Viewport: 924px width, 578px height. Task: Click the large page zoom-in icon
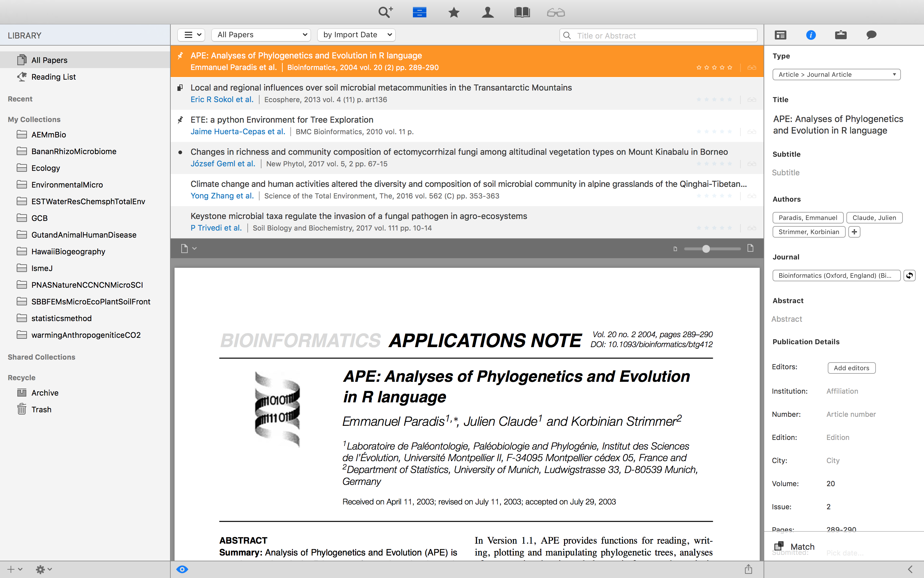pos(750,248)
